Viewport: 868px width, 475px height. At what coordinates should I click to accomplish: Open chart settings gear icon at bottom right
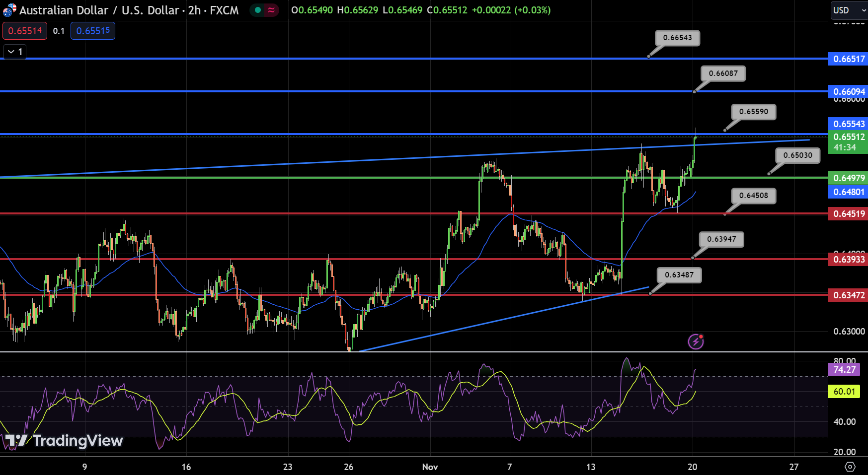point(850,467)
